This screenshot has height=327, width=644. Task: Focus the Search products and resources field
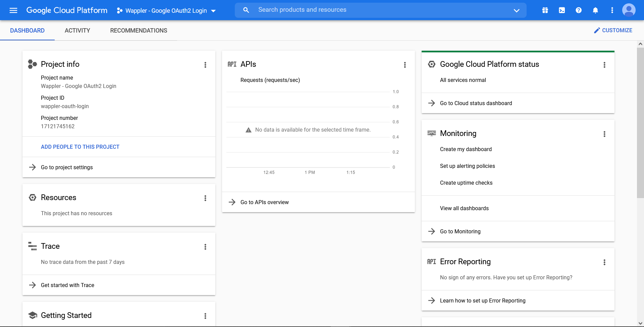pos(381,10)
